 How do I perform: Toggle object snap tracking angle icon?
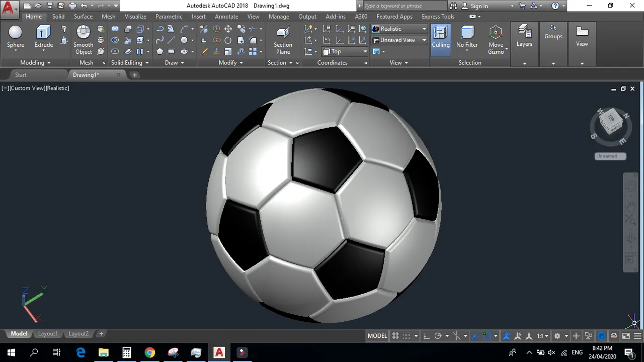click(475, 336)
